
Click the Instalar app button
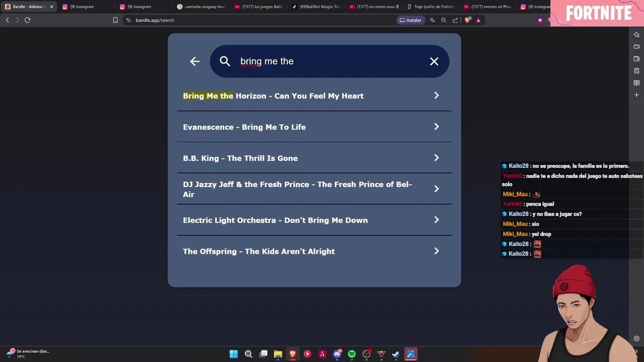tap(411, 20)
